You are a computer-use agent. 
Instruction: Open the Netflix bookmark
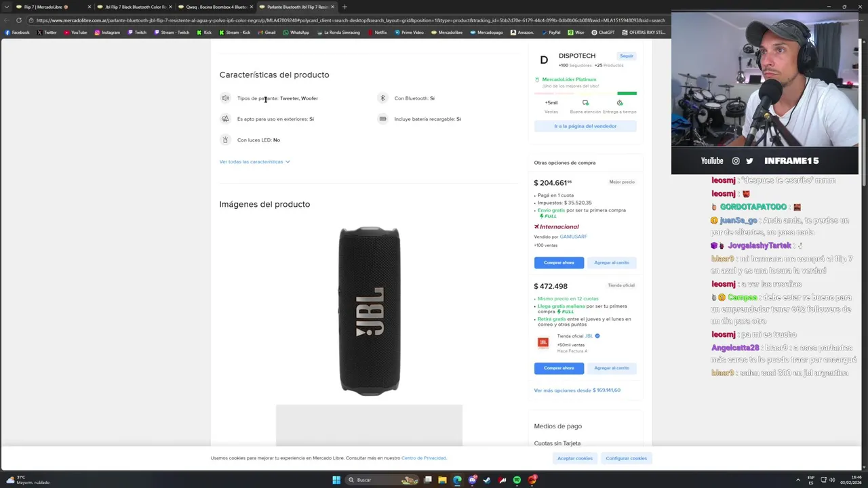point(377,33)
